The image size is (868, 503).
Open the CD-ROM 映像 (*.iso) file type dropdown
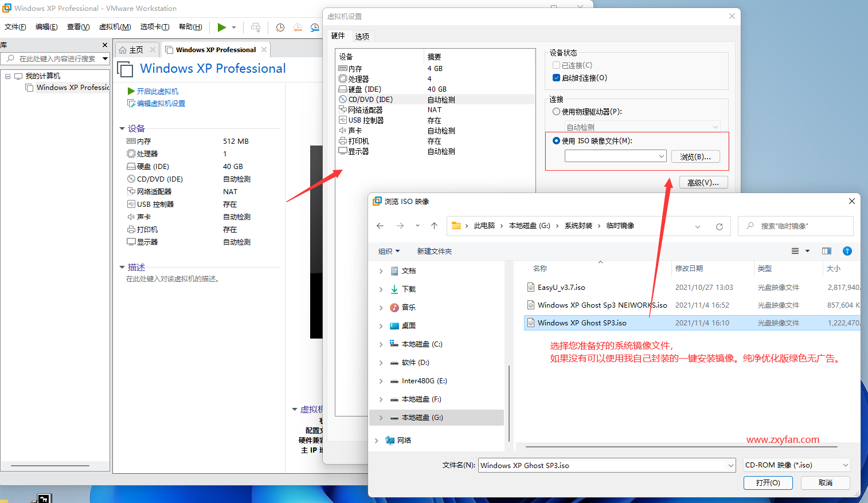796,465
